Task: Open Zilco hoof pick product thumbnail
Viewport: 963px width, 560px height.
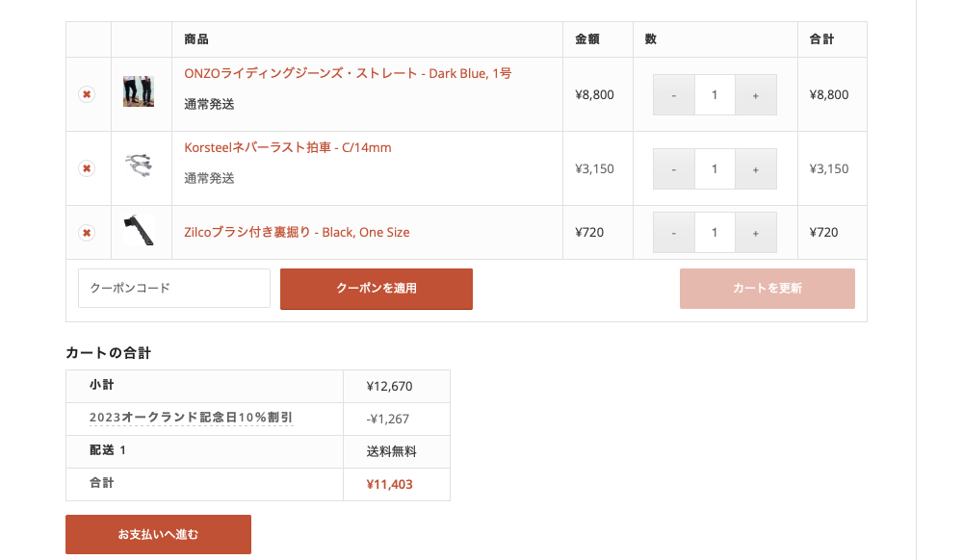Action: (x=139, y=230)
